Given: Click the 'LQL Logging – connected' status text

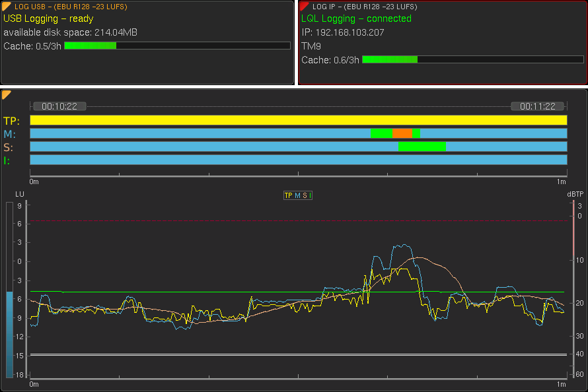Looking at the screenshot, I should click(356, 18).
